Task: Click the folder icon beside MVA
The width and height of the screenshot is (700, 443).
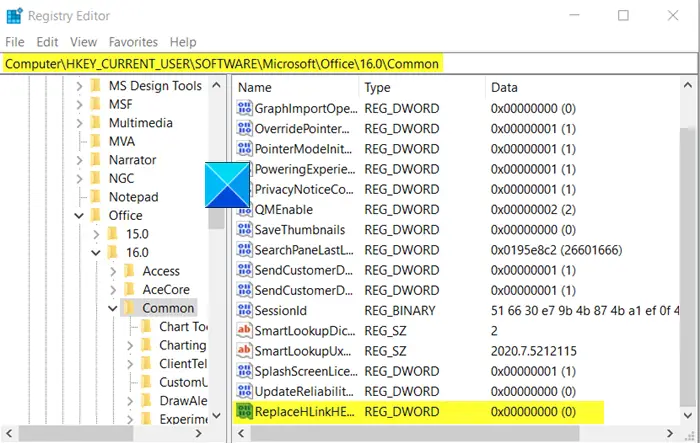Action: (96, 141)
